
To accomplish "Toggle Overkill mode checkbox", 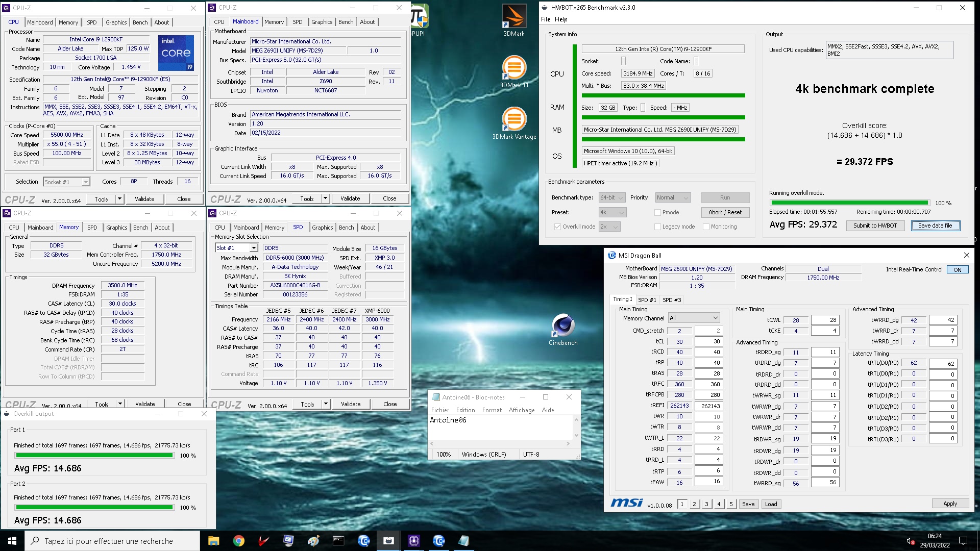I will pos(557,227).
